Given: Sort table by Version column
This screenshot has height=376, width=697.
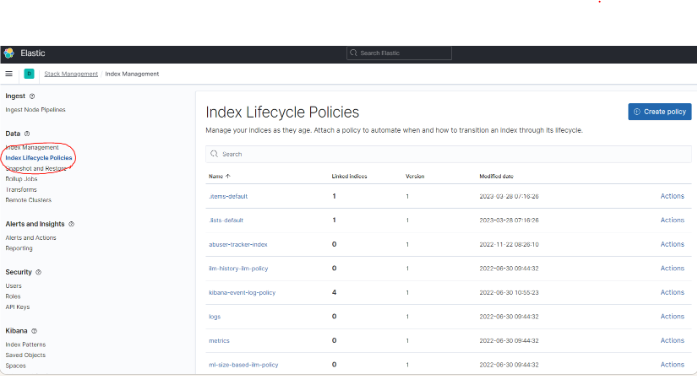Looking at the screenshot, I should point(415,176).
